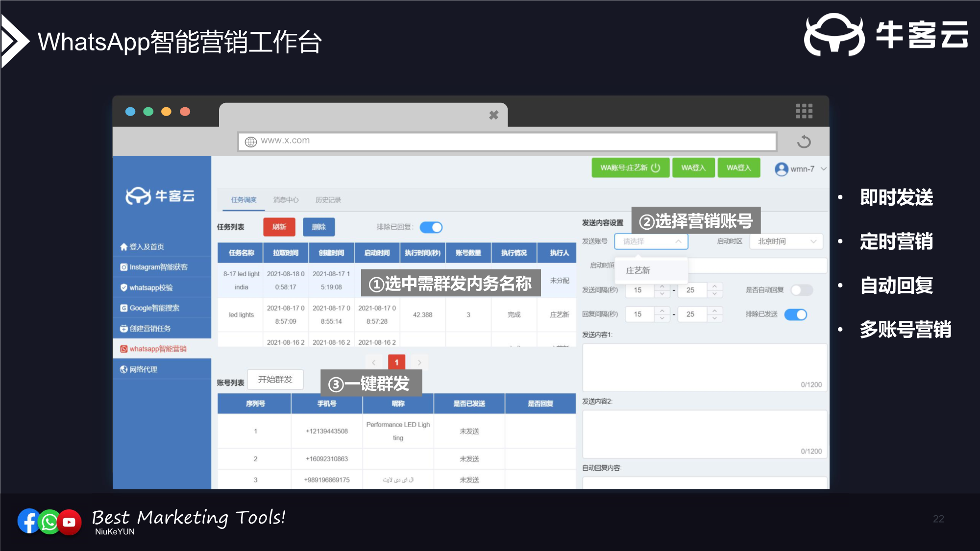The height and width of the screenshot is (551, 980).
Task: Click the YouTube icon in footer
Action: point(69,522)
